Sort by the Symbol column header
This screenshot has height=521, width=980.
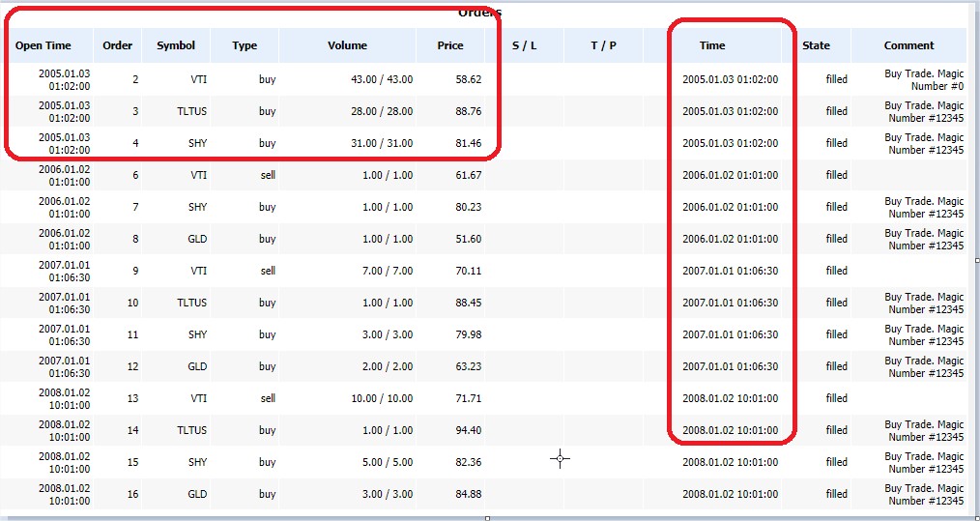click(176, 45)
